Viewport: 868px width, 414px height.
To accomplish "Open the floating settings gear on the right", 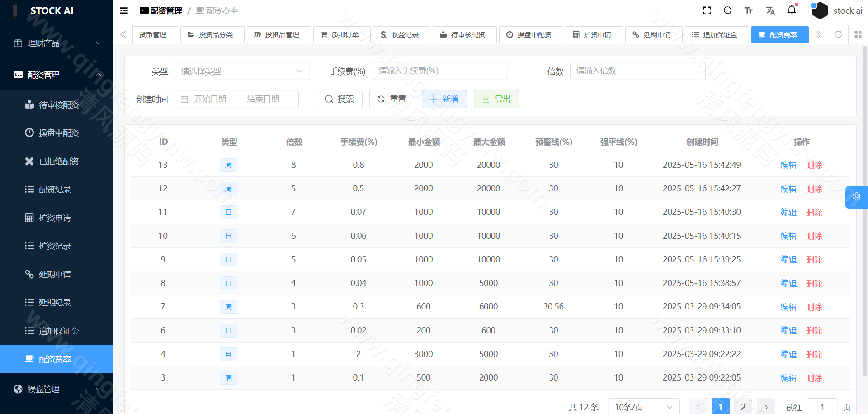I will click(857, 197).
